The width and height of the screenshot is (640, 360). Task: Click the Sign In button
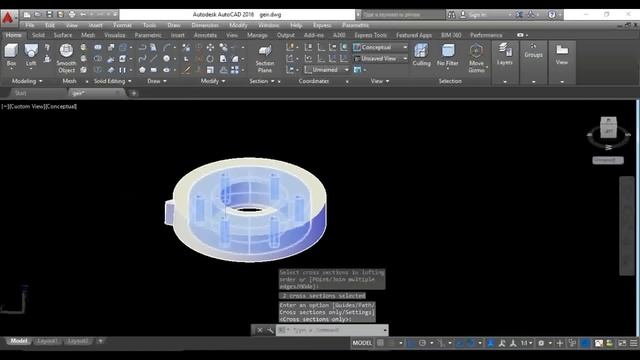[478, 15]
